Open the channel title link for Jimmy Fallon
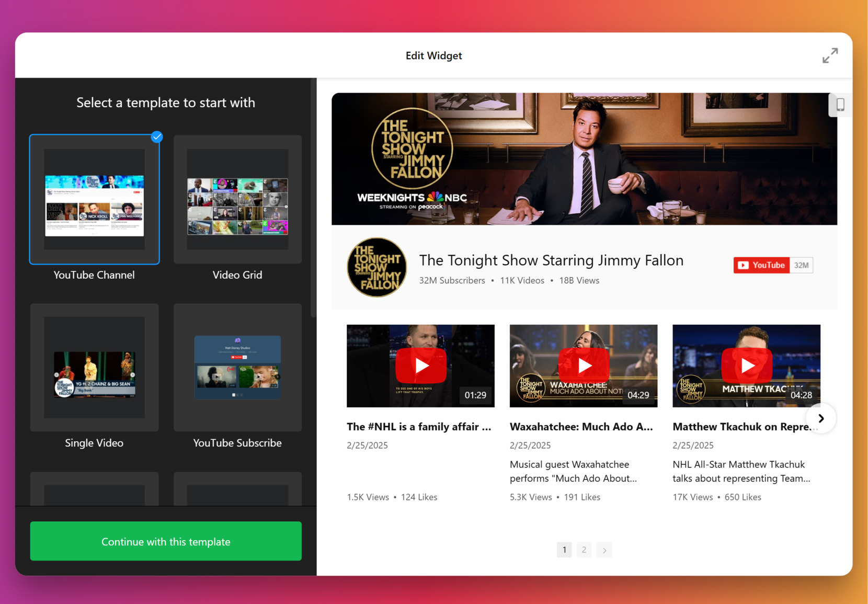Viewport: 868px width, 604px height. click(551, 260)
